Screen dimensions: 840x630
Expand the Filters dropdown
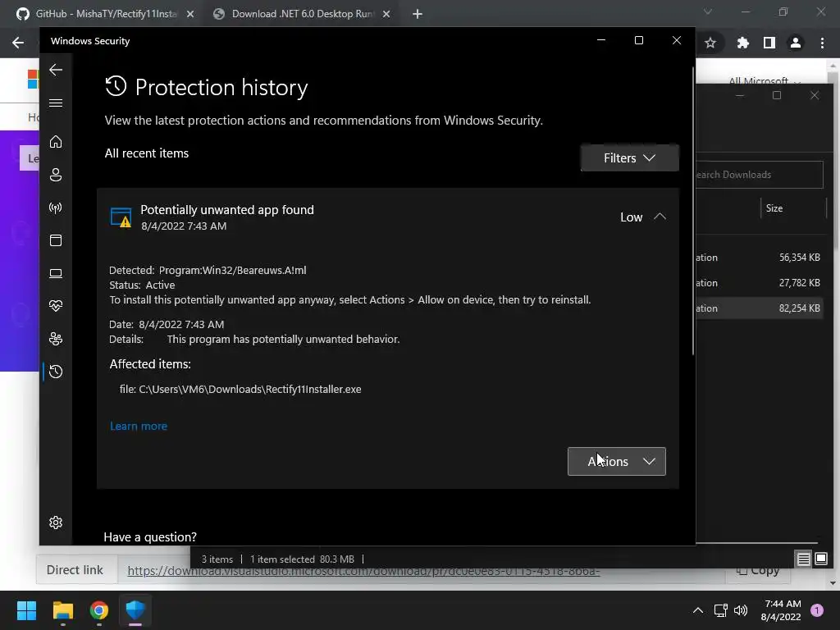tap(629, 158)
